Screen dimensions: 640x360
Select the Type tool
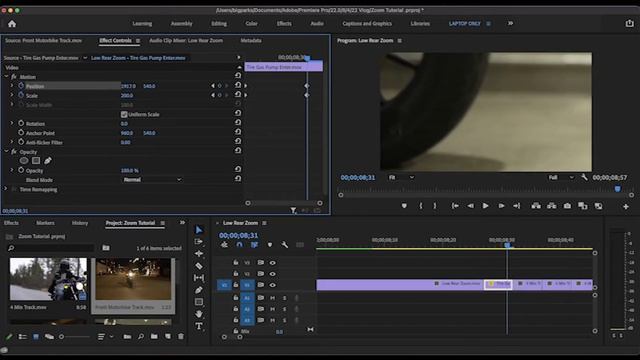[199, 326]
